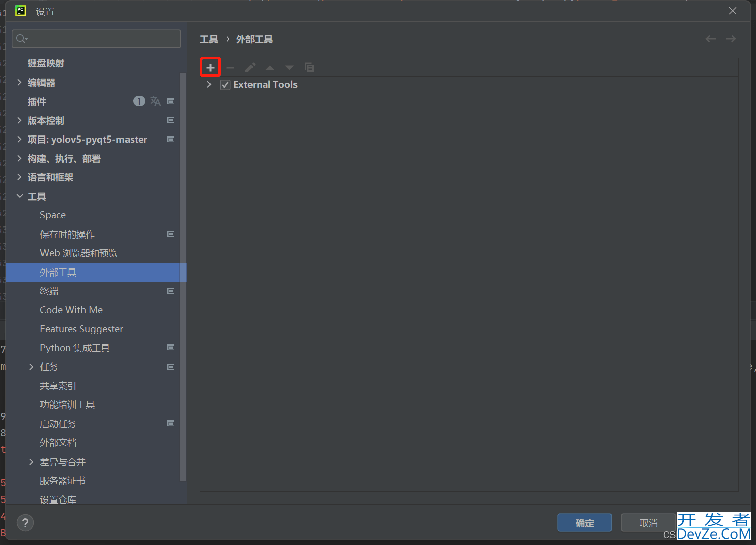Image resolution: width=756 pixels, height=545 pixels.
Task: Expand the 差异与合并 subsection
Action: (x=31, y=462)
